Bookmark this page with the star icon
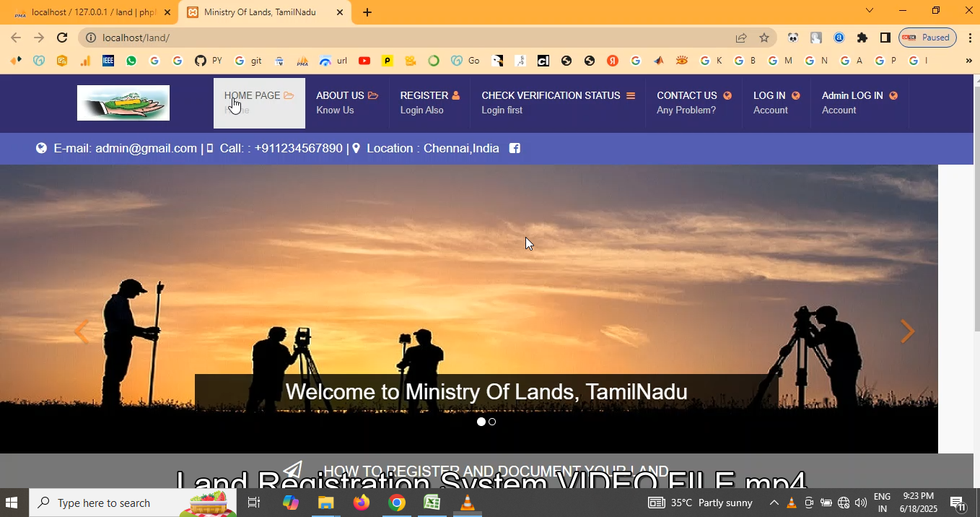This screenshot has height=517, width=980. tap(764, 38)
